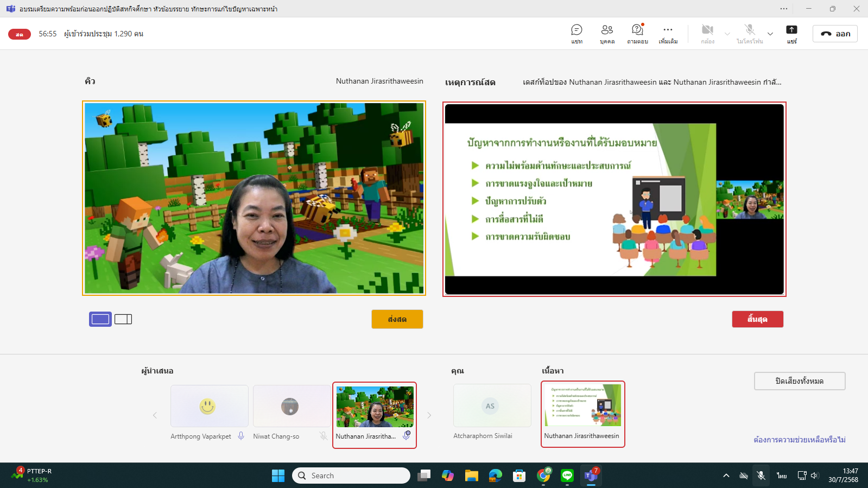Unmute the microphone
868x488 pixels.
pyautogui.click(x=750, y=34)
